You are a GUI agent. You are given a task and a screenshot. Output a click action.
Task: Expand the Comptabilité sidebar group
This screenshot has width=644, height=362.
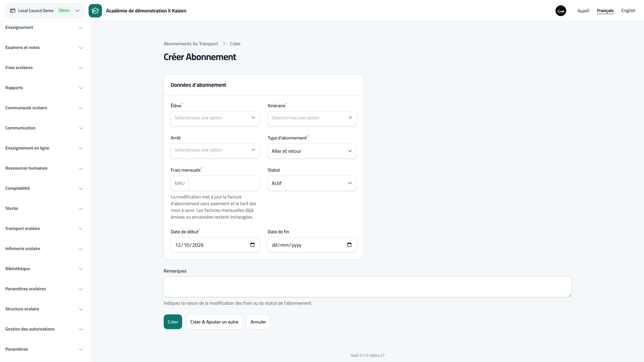point(44,188)
